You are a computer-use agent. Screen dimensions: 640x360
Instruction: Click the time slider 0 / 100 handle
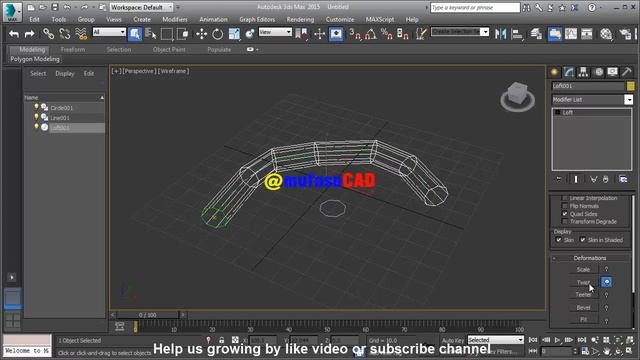pyautogui.click(x=147, y=315)
